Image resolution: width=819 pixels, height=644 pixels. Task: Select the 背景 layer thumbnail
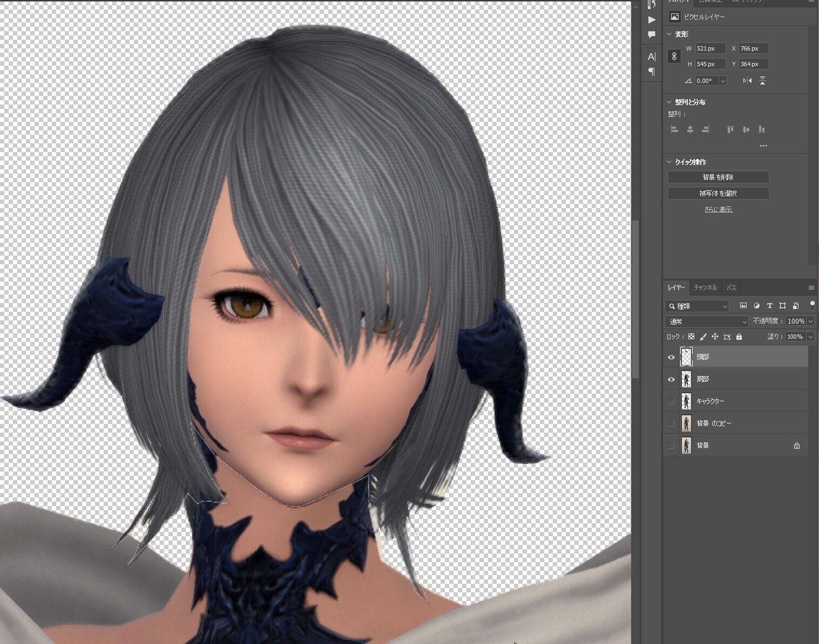pyautogui.click(x=687, y=445)
